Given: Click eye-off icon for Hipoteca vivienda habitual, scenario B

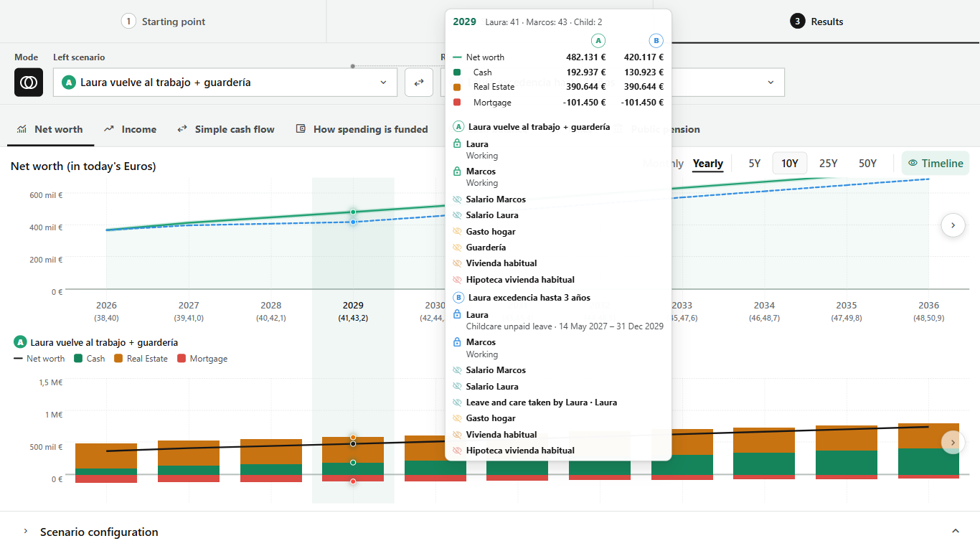Looking at the screenshot, I should (458, 451).
